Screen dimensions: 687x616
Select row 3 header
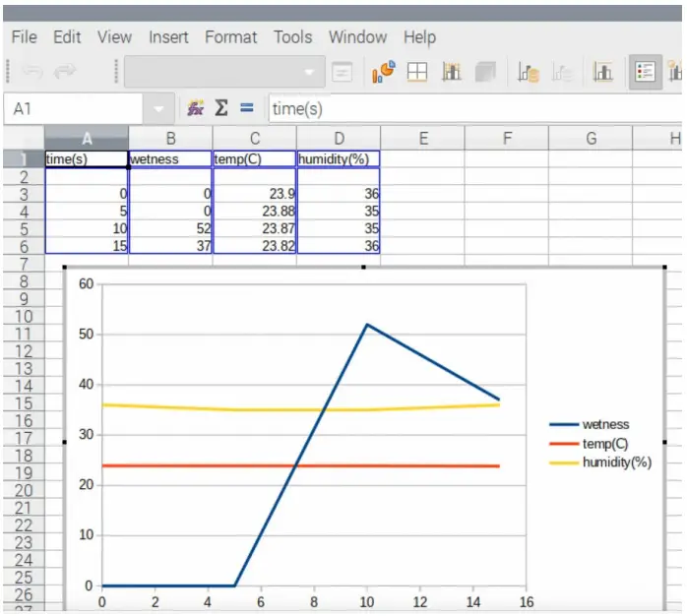[24, 194]
